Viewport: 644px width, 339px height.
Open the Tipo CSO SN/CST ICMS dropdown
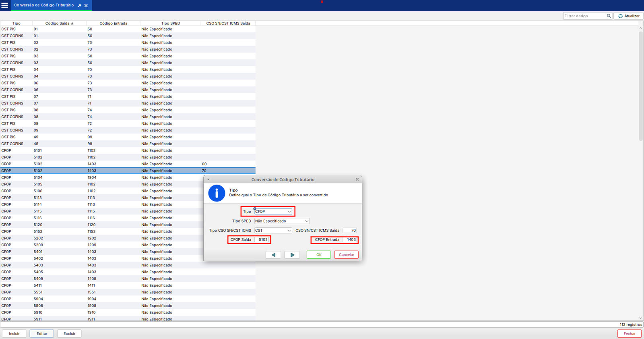(x=273, y=231)
